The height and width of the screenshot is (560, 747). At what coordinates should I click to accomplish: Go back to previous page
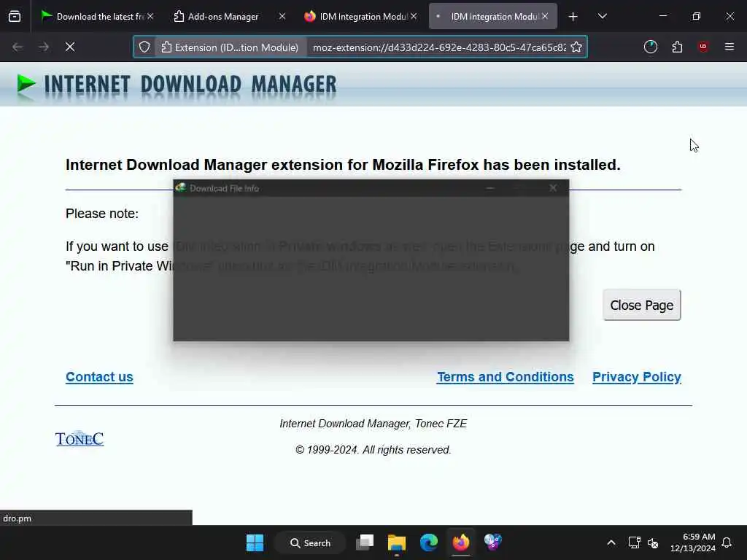18,47
